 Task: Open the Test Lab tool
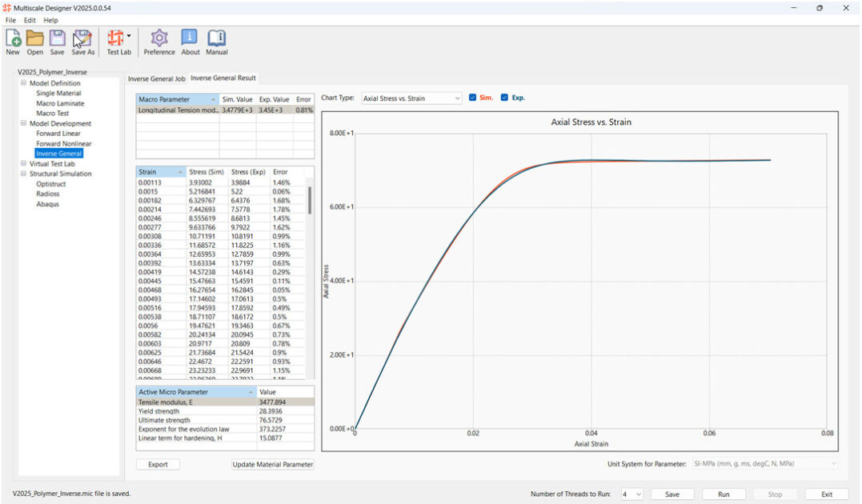pyautogui.click(x=118, y=38)
